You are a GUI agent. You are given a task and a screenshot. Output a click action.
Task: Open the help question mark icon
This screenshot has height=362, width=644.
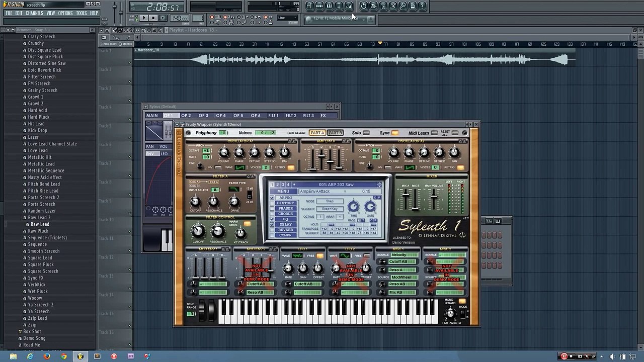coord(422,6)
